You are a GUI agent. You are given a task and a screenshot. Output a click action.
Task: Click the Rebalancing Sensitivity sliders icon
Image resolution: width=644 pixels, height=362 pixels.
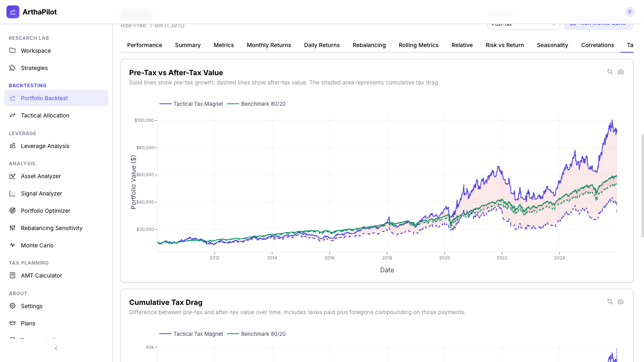[x=12, y=228]
